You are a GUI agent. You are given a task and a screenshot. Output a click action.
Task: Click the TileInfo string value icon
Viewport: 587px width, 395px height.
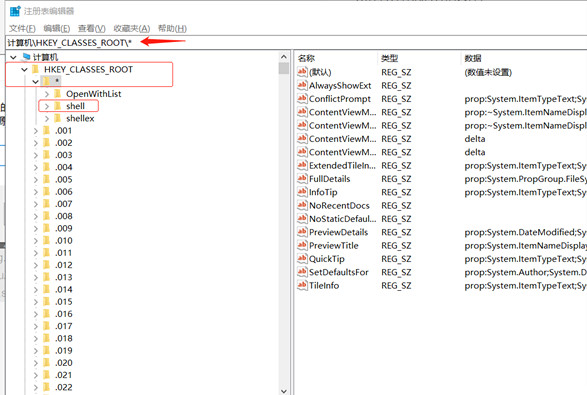click(x=302, y=285)
